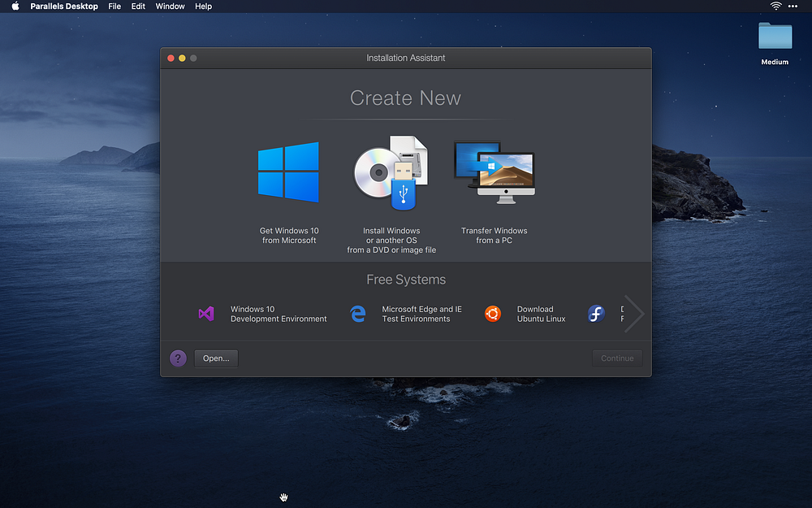
Task: Open the Apple menu
Action: click(x=15, y=7)
